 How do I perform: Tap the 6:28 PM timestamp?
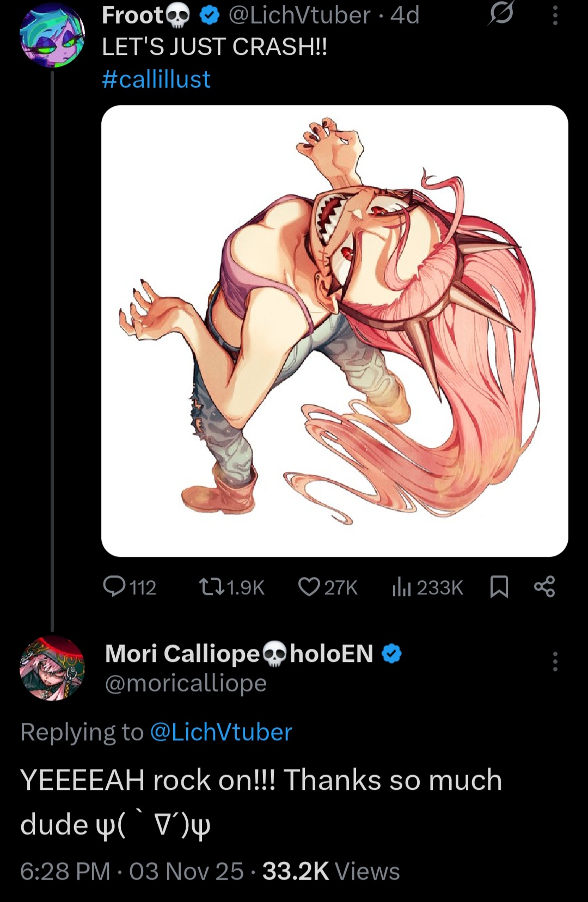[x=65, y=871]
